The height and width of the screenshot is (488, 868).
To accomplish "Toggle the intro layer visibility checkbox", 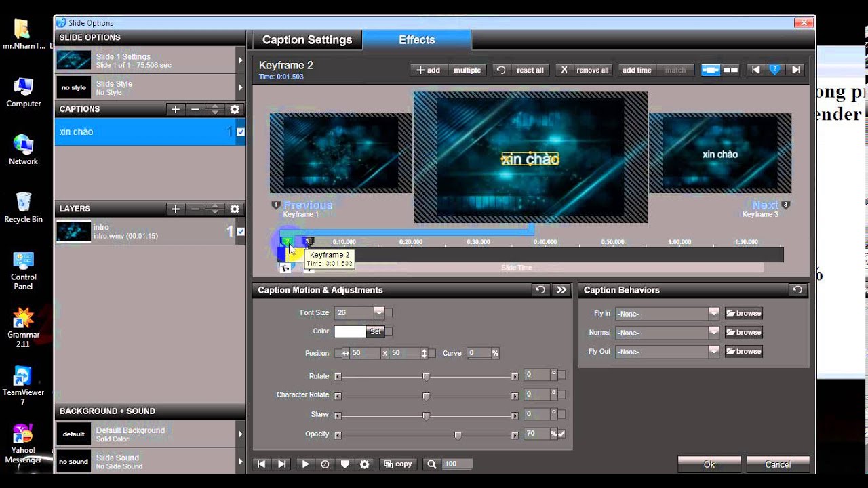I will coord(240,232).
